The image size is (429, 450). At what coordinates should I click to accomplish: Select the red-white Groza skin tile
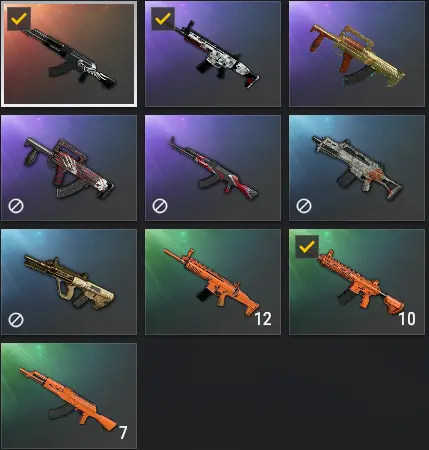[69, 168]
